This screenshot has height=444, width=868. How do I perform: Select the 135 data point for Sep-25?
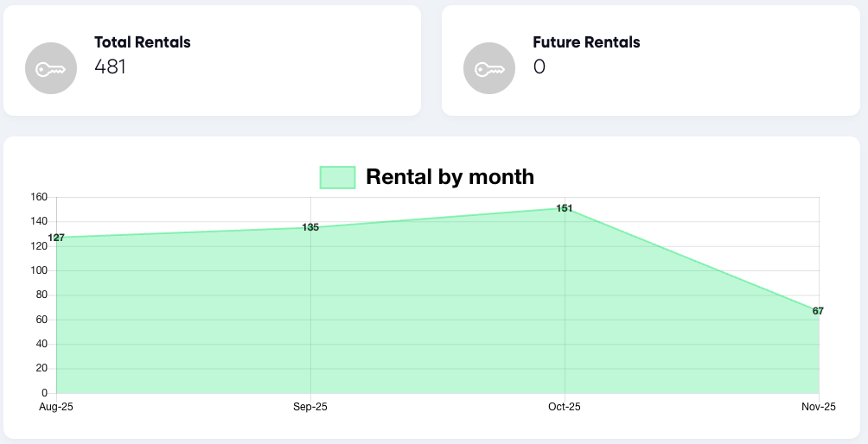310,227
